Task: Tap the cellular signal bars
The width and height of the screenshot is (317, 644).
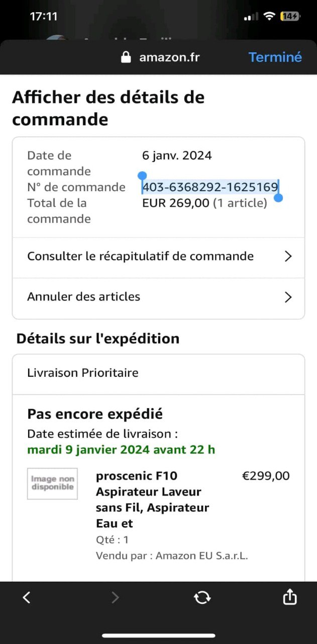Action: (251, 17)
